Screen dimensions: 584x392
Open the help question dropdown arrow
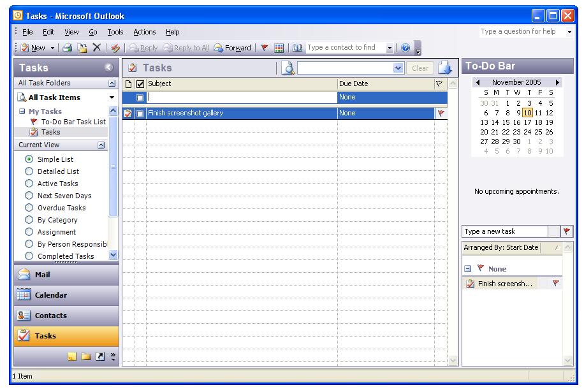[x=569, y=32]
